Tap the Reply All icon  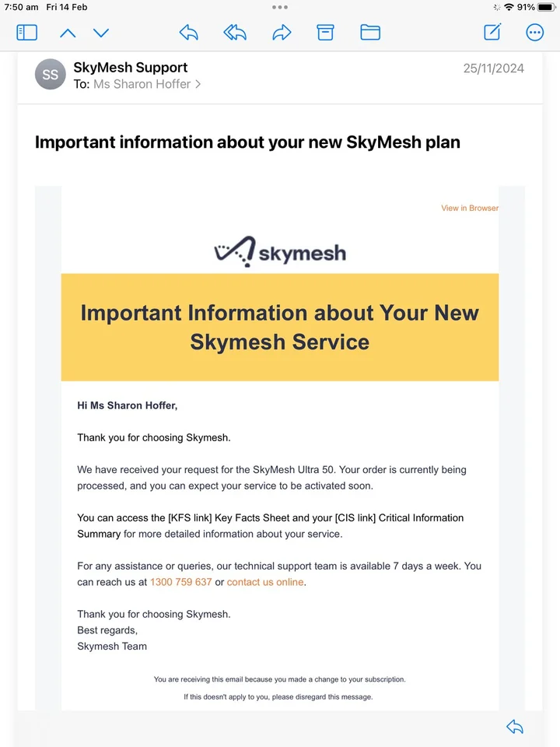pyautogui.click(x=235, y=33)
